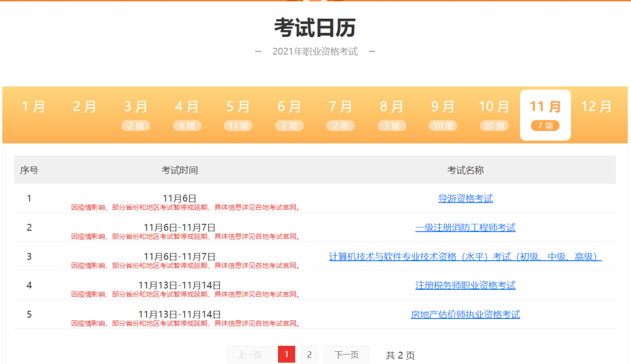Viewport: 631px width, 364px height.
Task: Click the active 11月 tab
Action: pos(545,115)
